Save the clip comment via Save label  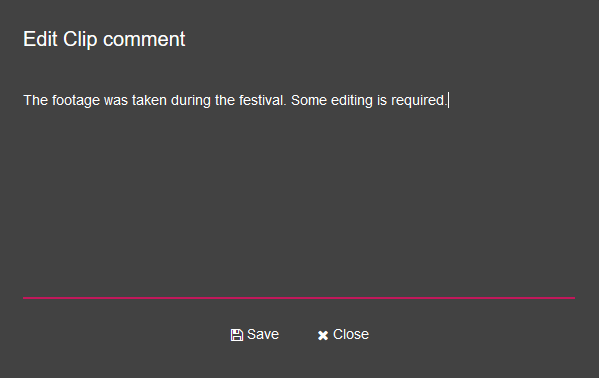263,334
